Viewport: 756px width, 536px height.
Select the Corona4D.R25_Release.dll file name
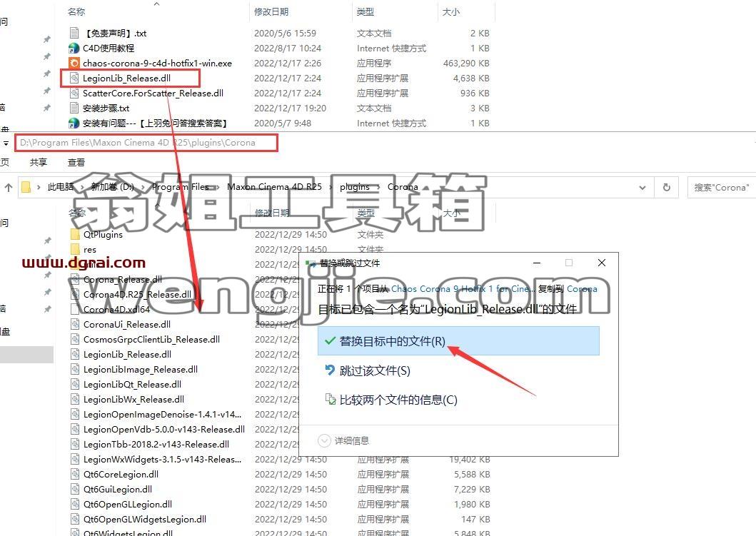click(137, 294)
